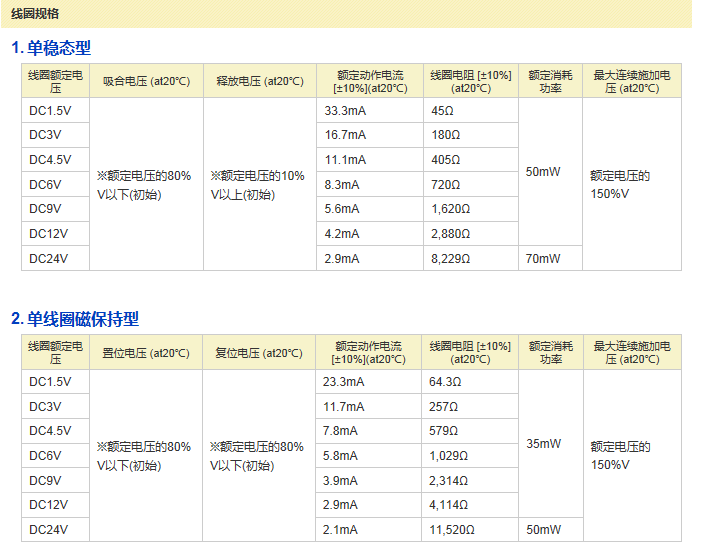The width and height of the screenshot is (703, 557).
Task: Select the 45Ω coil resistance cell
Action: 441,110
